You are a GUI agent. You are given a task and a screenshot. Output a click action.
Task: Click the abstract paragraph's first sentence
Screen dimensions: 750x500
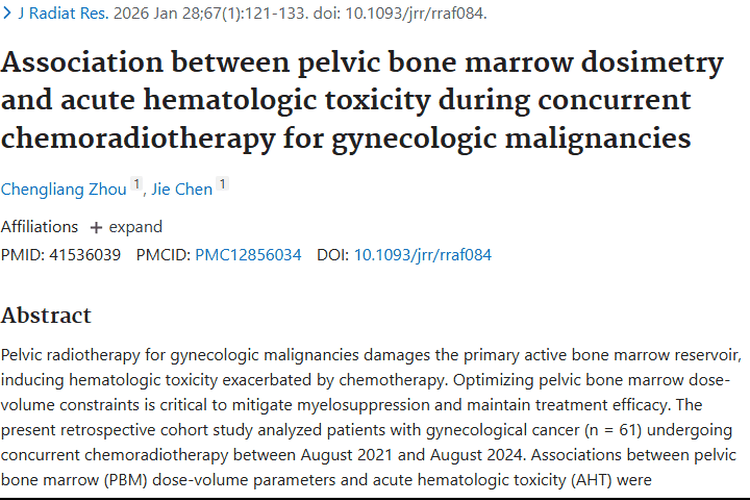[370, 356]
